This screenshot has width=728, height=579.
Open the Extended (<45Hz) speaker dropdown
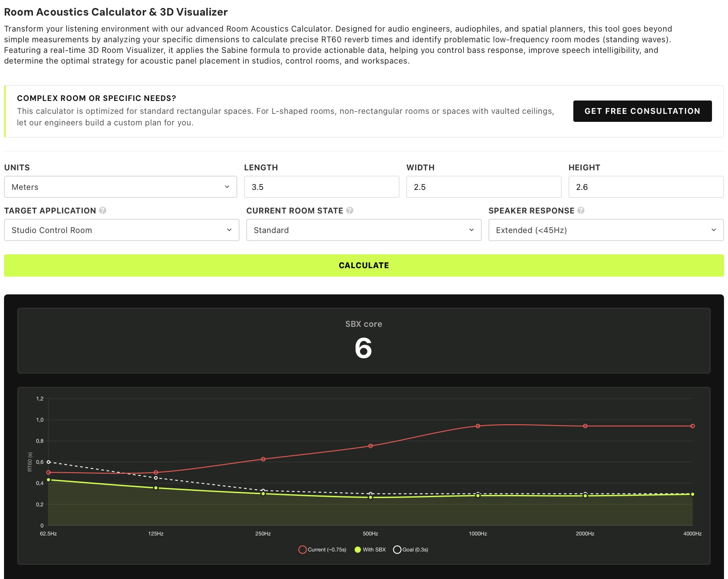coord(606,230)
